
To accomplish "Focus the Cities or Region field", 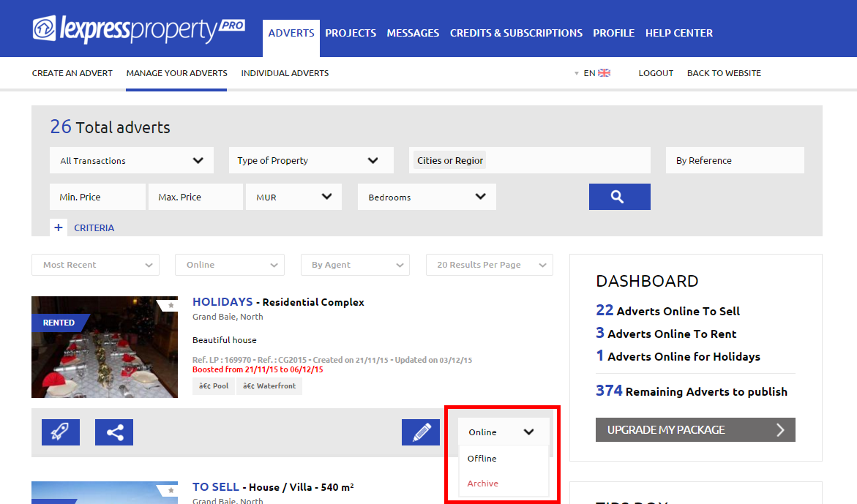I will tap(530, 160).
